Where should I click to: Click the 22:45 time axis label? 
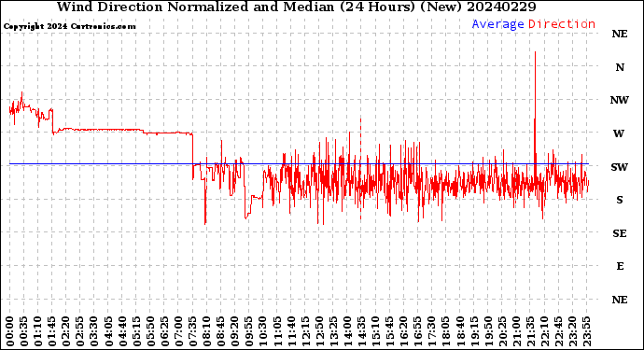point(558,331)
